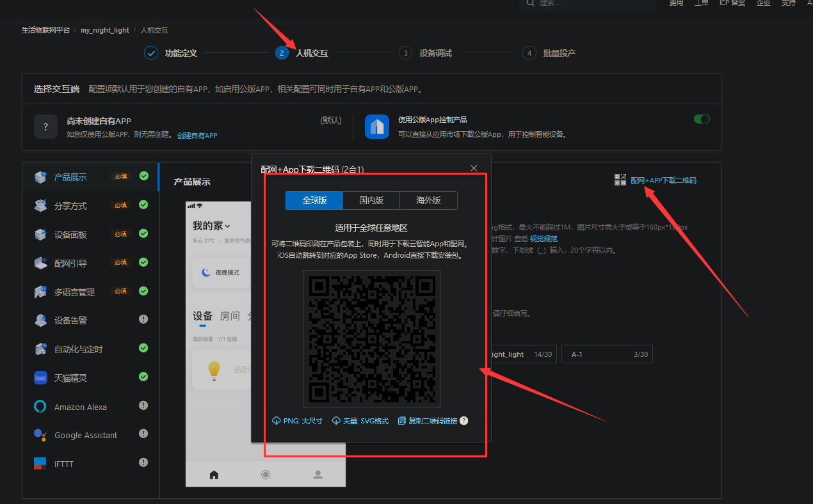
Task: Click the 设备告警 sidebar icon
Action: click(x=40, y=320)
